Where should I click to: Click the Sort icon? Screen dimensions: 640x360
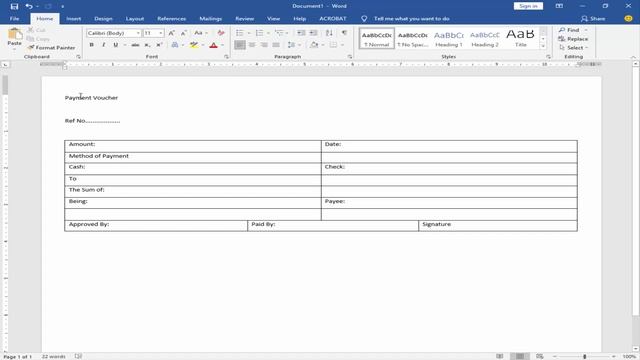(x=329, y=33)
